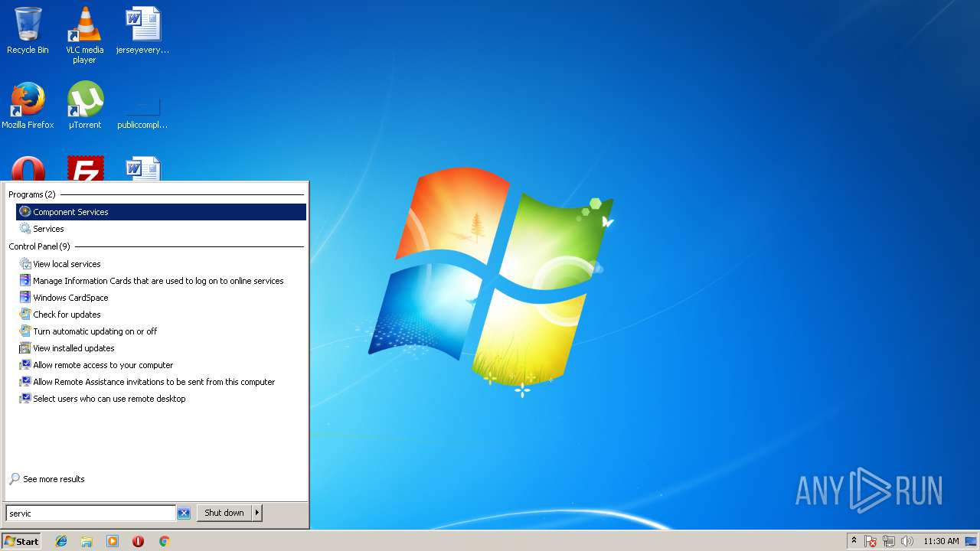
Task: Select Mozilla Firefox desktop icon
Action: [x=28, y=106]
